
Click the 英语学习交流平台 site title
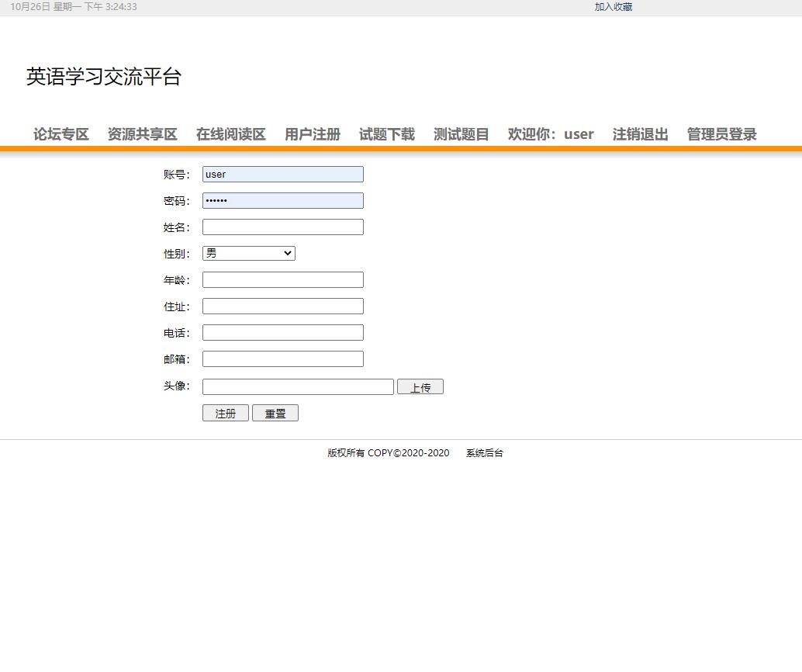104,77
